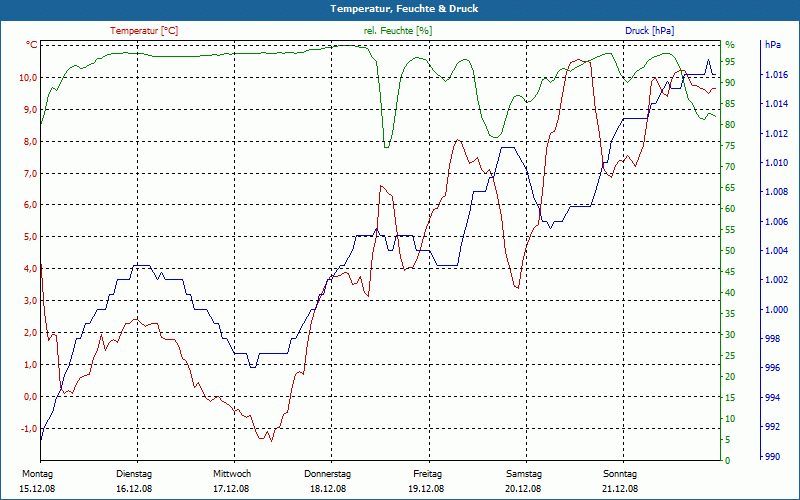Click the chart title 'Temperatur, Feuchte & Druck'
Viewport: 800px width, 500px height.
click(404, 9)
